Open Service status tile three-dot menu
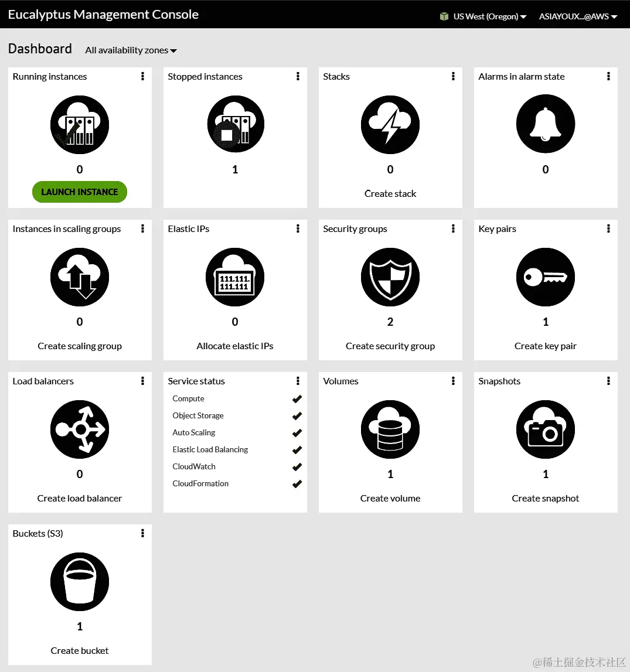The image size is (630, 672). pyautogui.click(x=298, y=381)
